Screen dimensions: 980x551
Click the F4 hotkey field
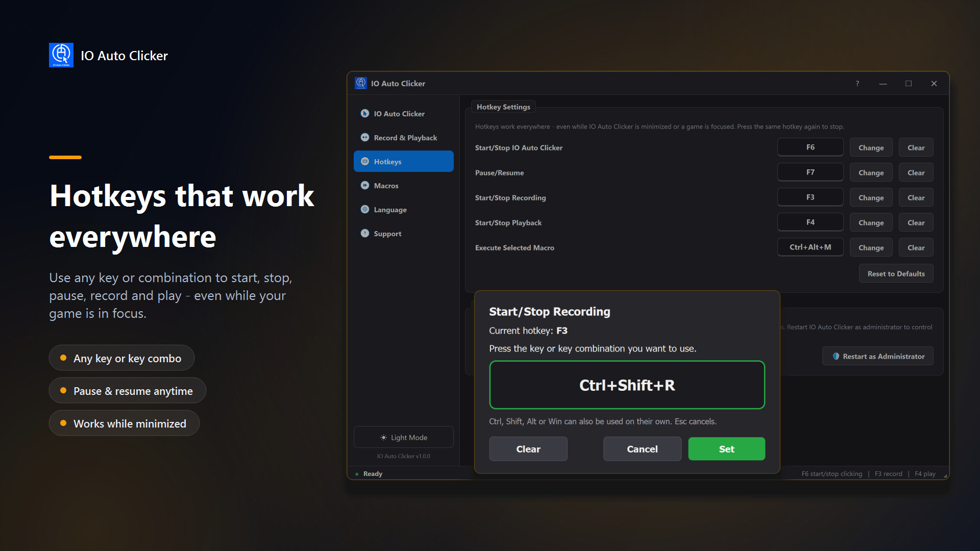(x=811, y=222)
